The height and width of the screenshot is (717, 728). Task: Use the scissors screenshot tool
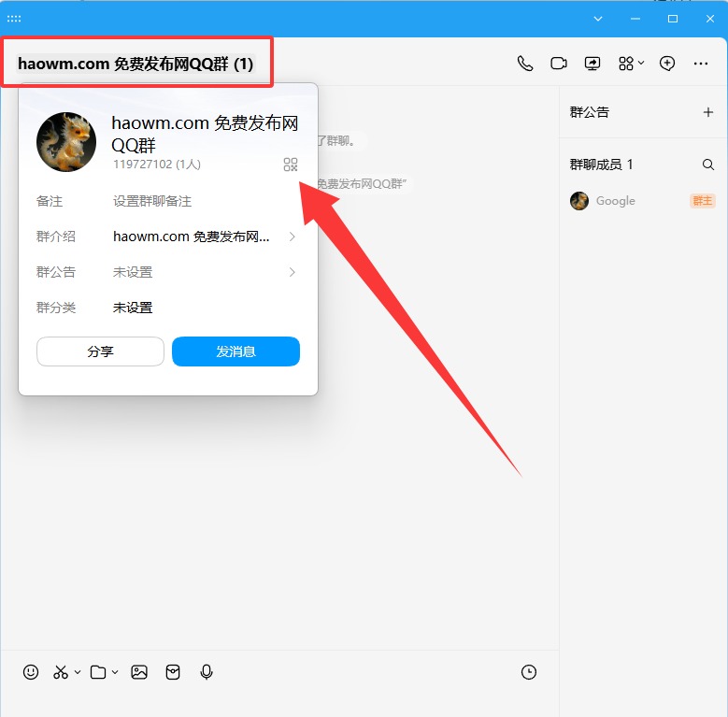pyautogui.click(x=61, y=672)
